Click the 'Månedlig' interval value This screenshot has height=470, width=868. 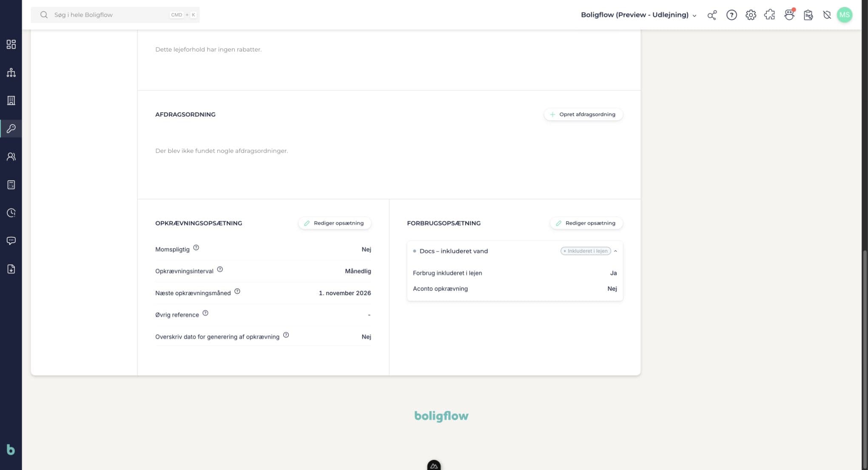[x=358, y=271]
